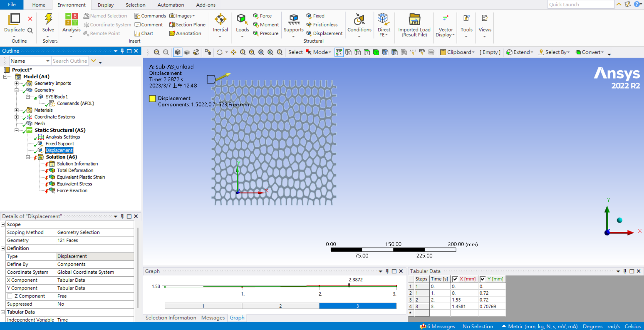Toggle the X [mm] column checkbox

(455, 279)
